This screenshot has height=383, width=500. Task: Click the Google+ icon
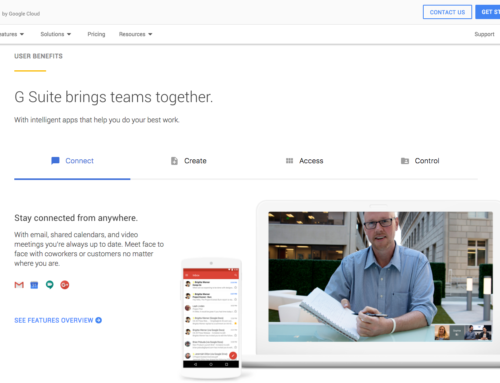tap(65, 285)
